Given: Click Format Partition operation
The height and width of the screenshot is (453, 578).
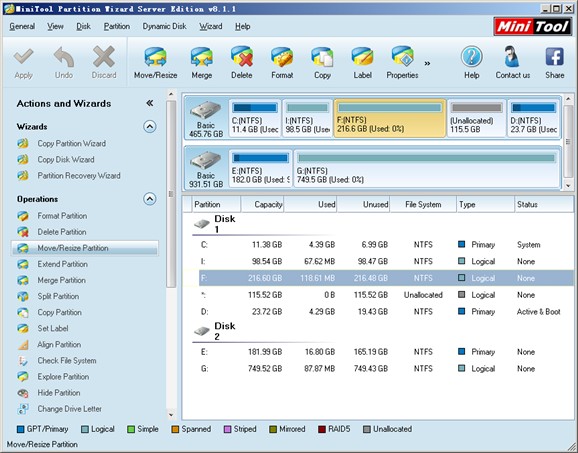Looking at the screenshot, I should click(62, 216).
